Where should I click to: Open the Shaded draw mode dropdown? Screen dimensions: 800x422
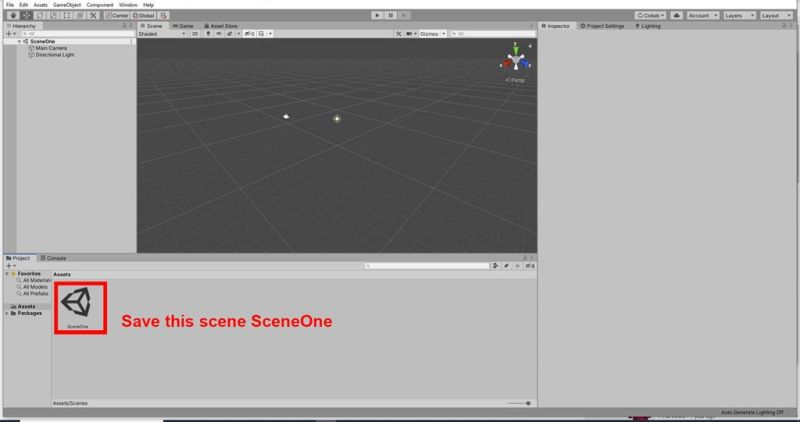(162, 34)
